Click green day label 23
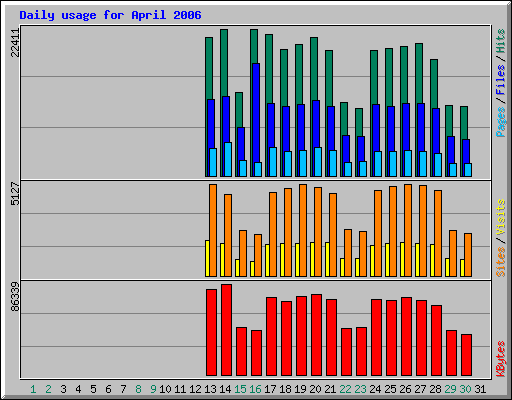Viewport: 512px width, 400px height. pyautogui.click(x=360, y=389)
